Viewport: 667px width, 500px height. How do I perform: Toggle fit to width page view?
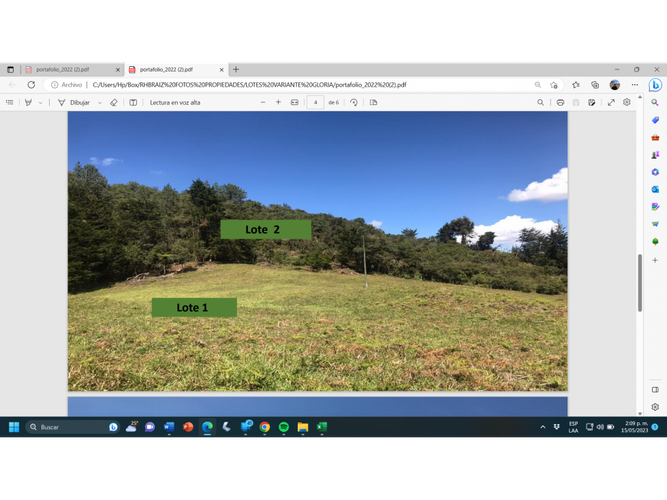[x=294, y=103]
